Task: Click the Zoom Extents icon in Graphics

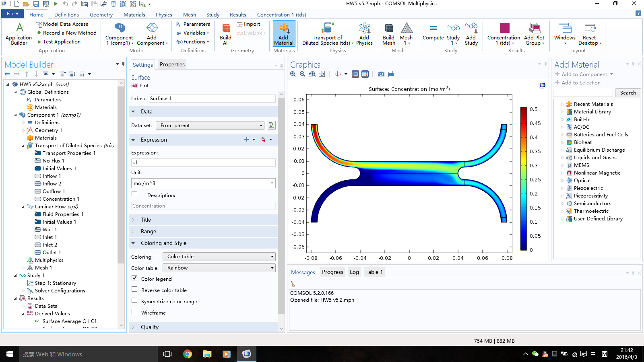Action: [x=322, y=74]
